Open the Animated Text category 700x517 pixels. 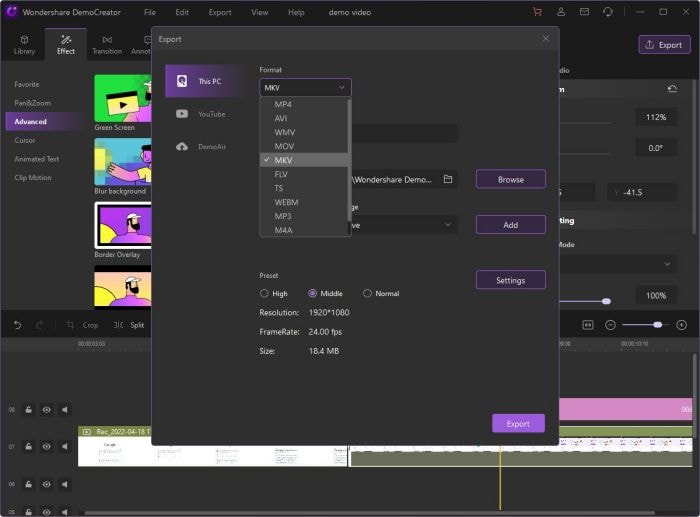[x=37, y=159]
